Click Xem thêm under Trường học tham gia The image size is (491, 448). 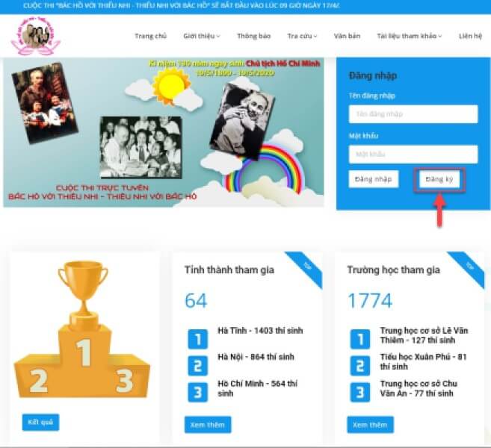[370, 425]
